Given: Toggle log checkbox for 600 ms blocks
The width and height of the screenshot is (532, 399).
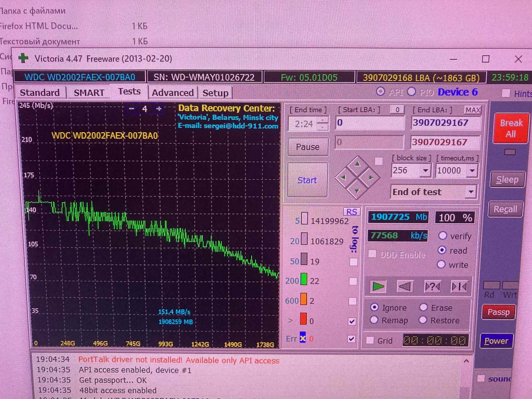Looking at the screenshot, I should [352, 301].
